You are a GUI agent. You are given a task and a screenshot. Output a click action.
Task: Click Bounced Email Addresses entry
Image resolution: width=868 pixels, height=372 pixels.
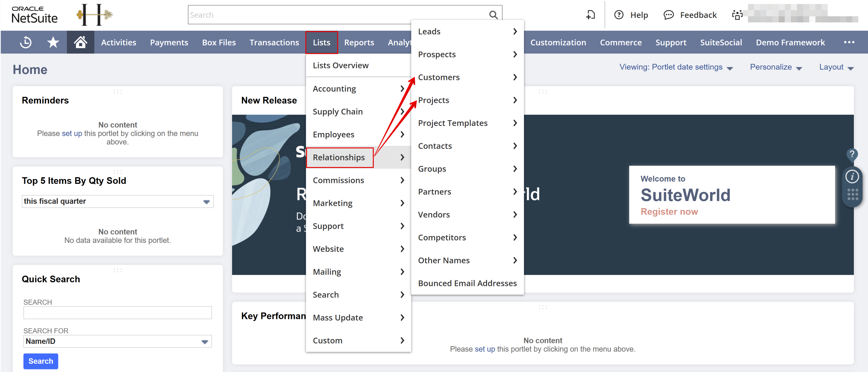tap(467, 283)
